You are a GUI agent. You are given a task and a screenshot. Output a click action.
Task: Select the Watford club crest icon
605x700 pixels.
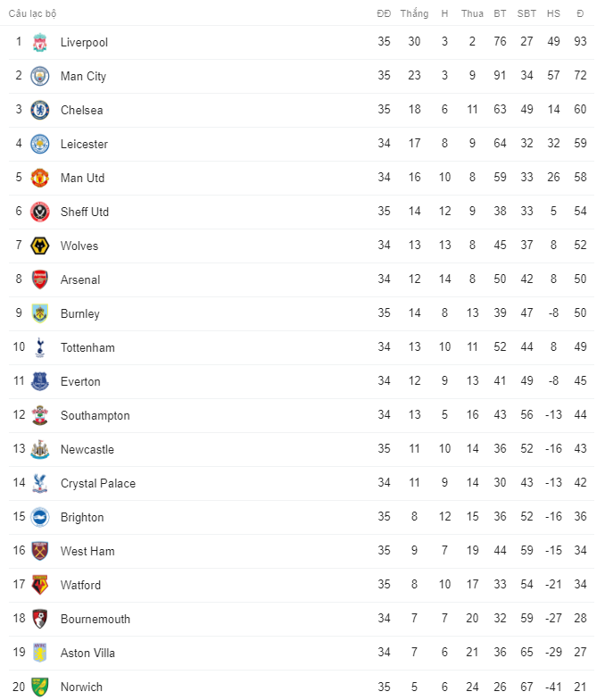(x=39, y=585)
